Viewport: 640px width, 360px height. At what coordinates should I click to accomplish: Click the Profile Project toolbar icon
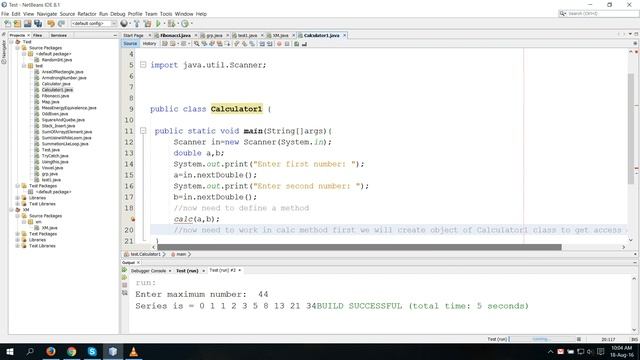point(184,24)
